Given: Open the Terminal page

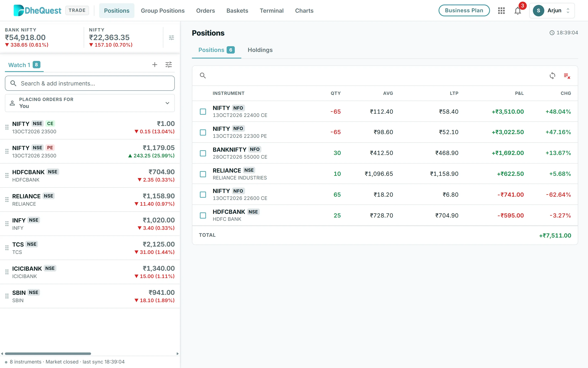Looking at the screenshot, I should pos(271,10).
